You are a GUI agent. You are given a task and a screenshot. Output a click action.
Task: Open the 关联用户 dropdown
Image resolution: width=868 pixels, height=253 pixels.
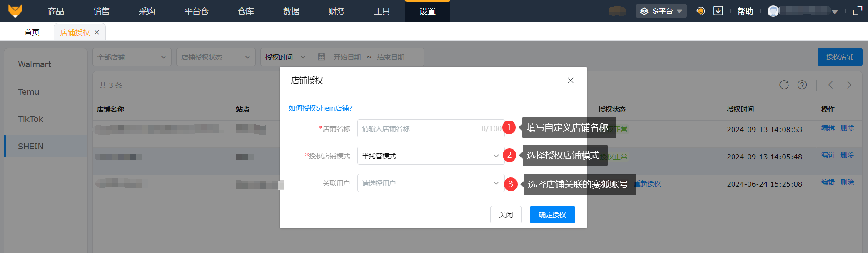[431, 183]
